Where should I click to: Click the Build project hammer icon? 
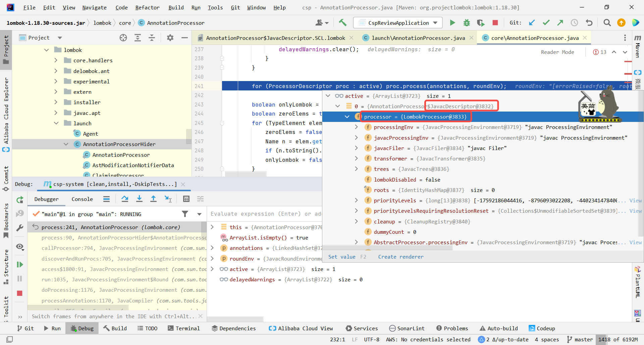tap(342, 22)
